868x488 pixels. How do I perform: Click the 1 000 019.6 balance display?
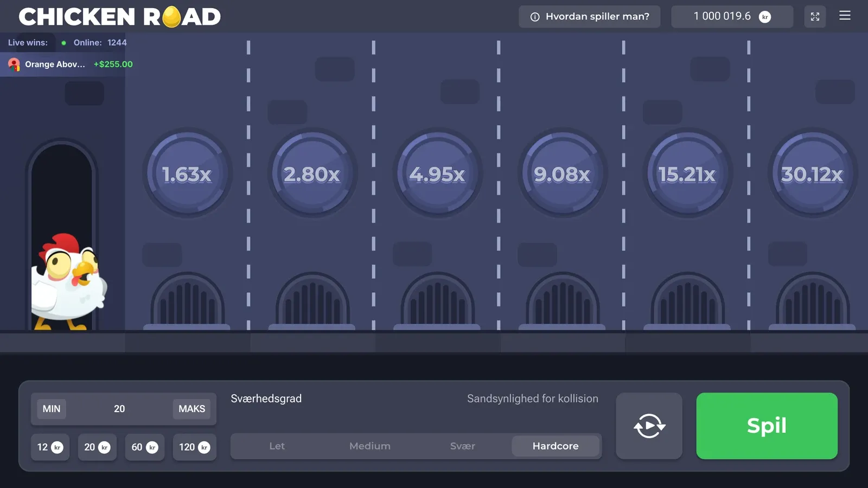coord(732,17)
